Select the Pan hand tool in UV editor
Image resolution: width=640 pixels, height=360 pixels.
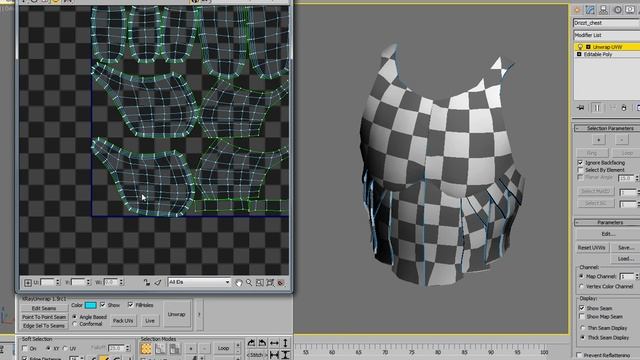click(239, 282)
